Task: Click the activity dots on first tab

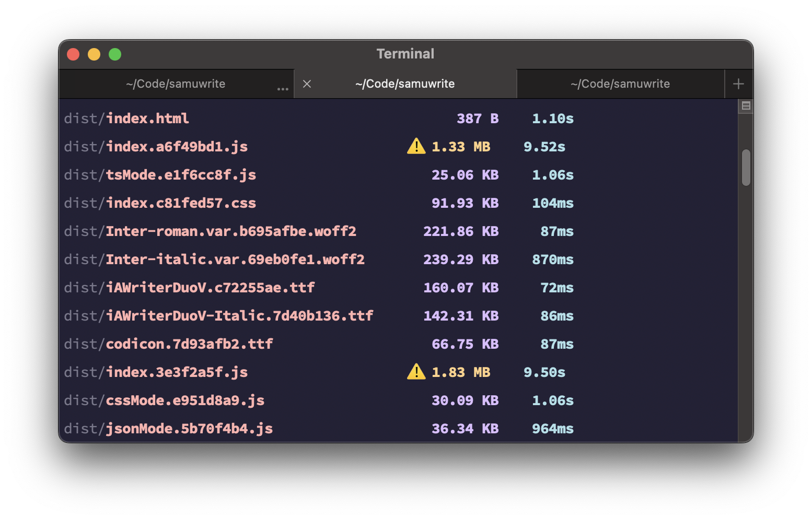Action: 283,89
